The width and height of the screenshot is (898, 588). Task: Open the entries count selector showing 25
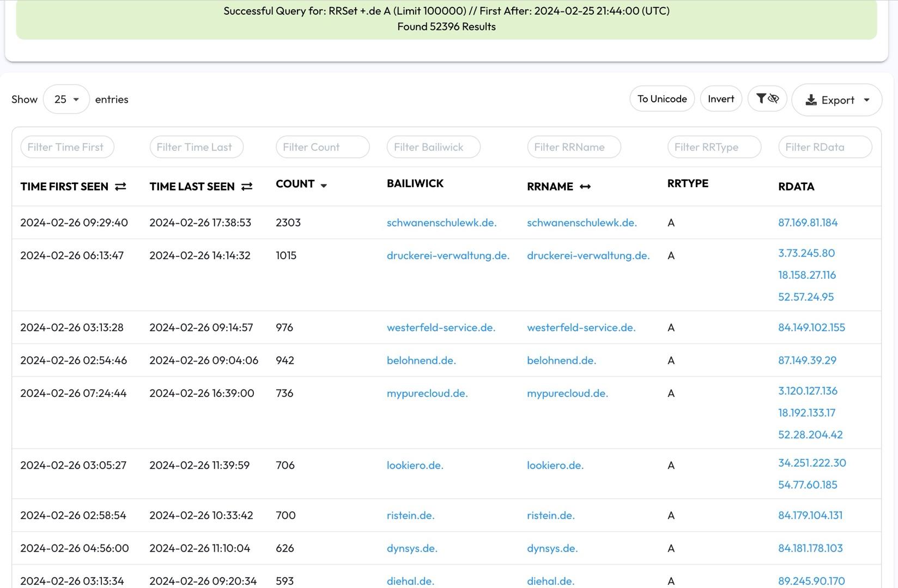tap(66, 99)
